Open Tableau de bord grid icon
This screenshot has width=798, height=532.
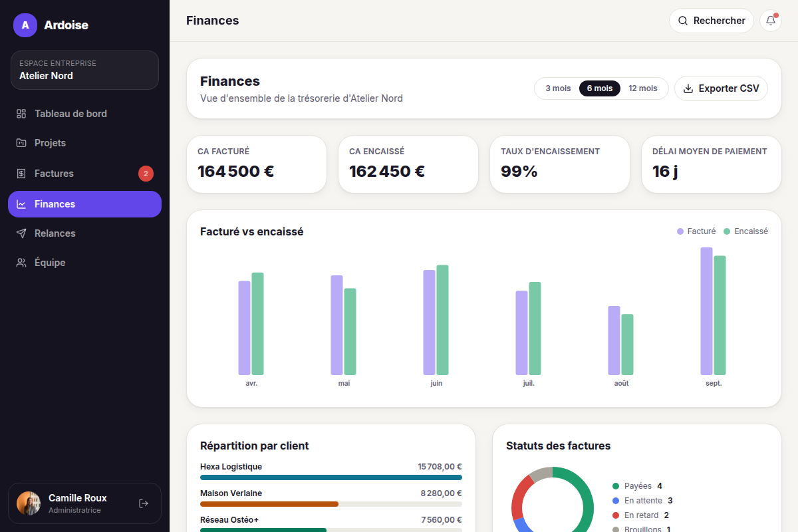pos(21,114)
